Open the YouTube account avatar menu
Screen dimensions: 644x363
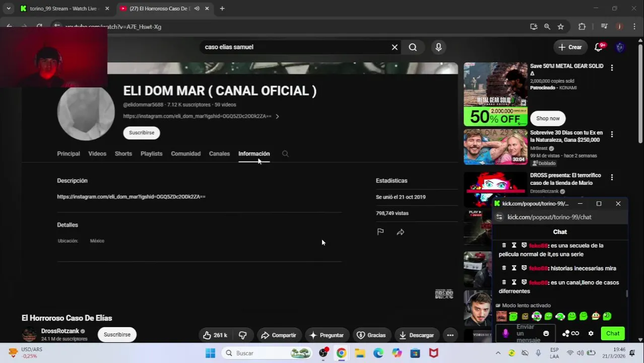click(620, 47)
